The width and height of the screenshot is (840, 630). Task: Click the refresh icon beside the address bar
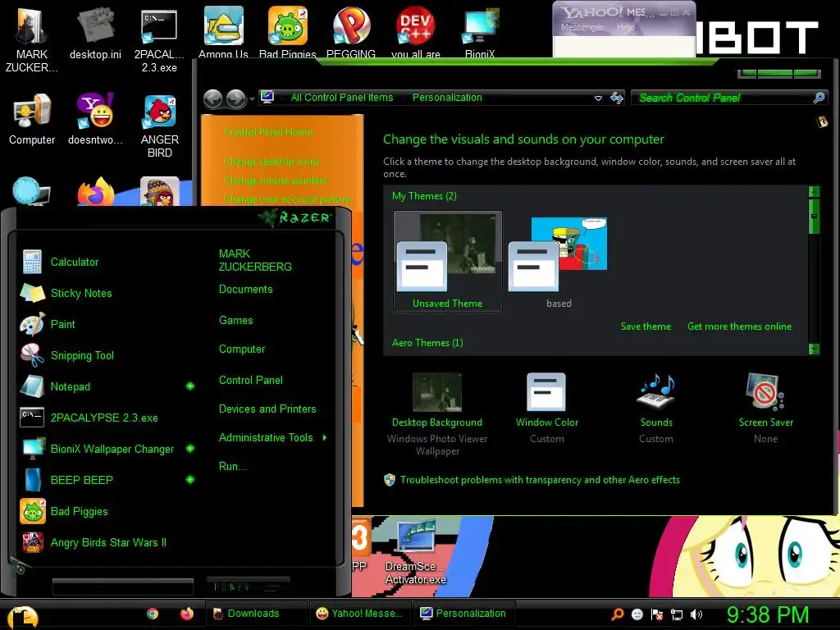(617, 98)
